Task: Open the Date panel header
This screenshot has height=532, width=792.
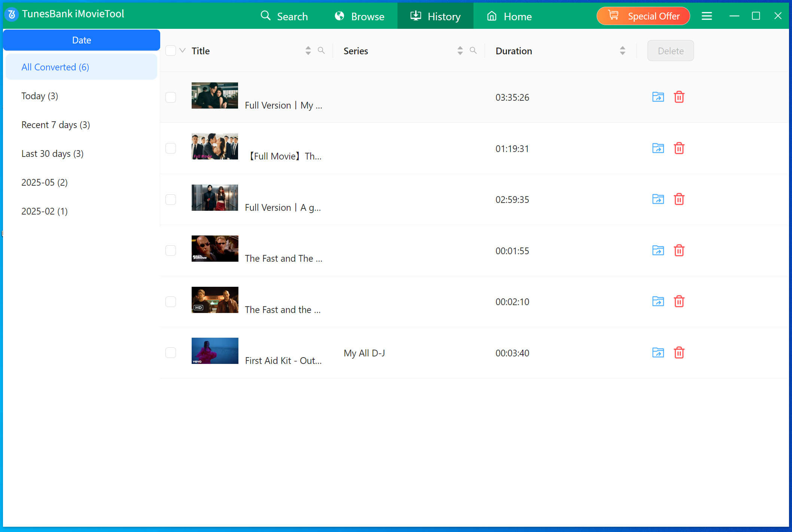Action: (81, 40)
